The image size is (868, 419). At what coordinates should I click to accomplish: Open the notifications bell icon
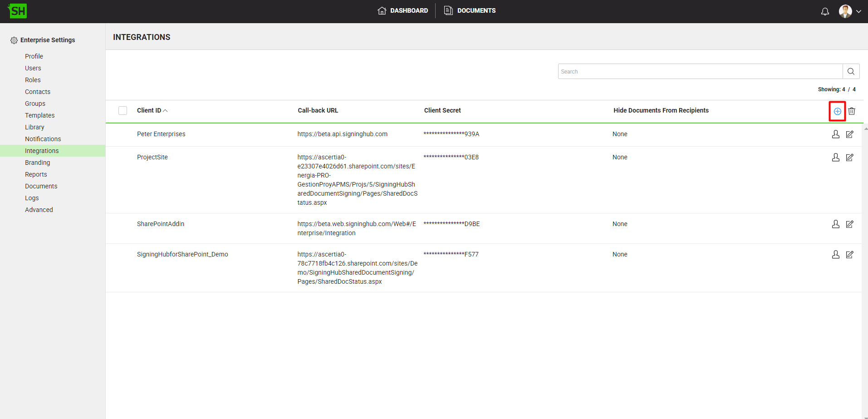click(825, 11)
